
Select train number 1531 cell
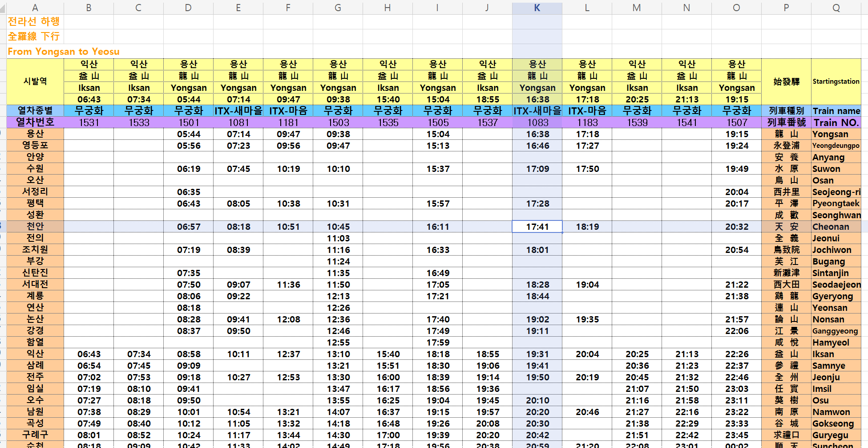pos(89,122)
